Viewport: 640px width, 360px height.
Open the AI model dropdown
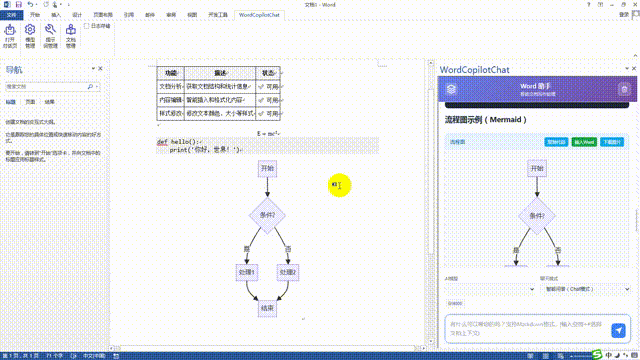[x=490, y=289]
